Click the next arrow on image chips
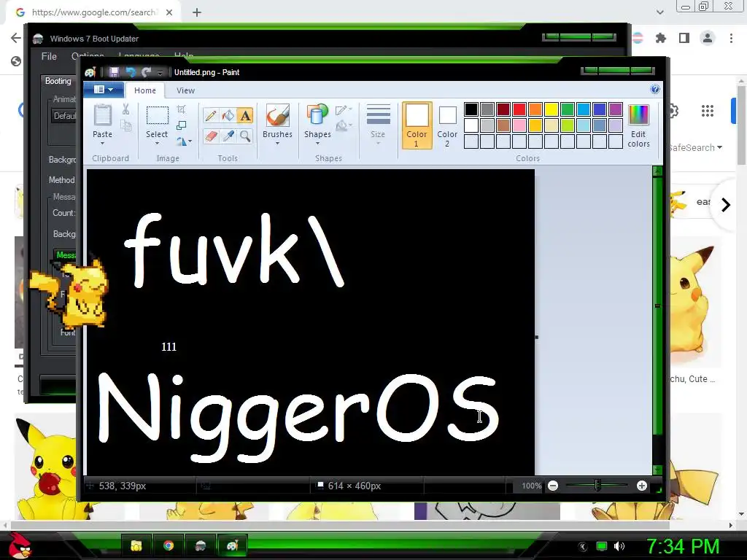This screenshot has height=560, width=747. pyautogui.click(x=726, y=205)
